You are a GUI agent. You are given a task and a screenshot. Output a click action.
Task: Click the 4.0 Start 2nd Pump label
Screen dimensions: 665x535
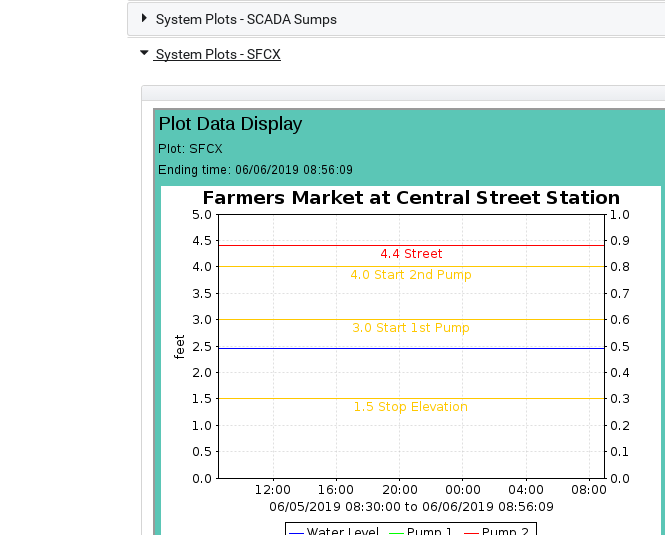pos(411,275)
